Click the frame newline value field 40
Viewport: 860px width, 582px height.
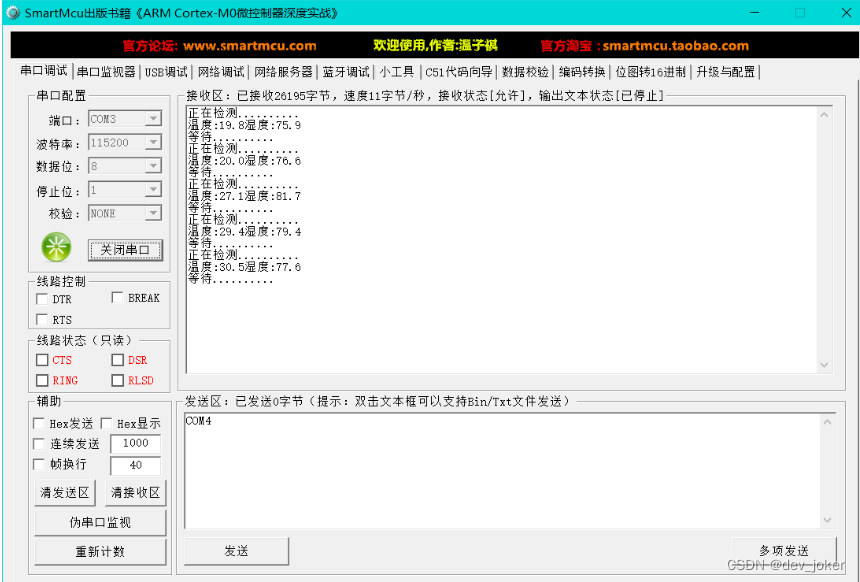[135, 465]
